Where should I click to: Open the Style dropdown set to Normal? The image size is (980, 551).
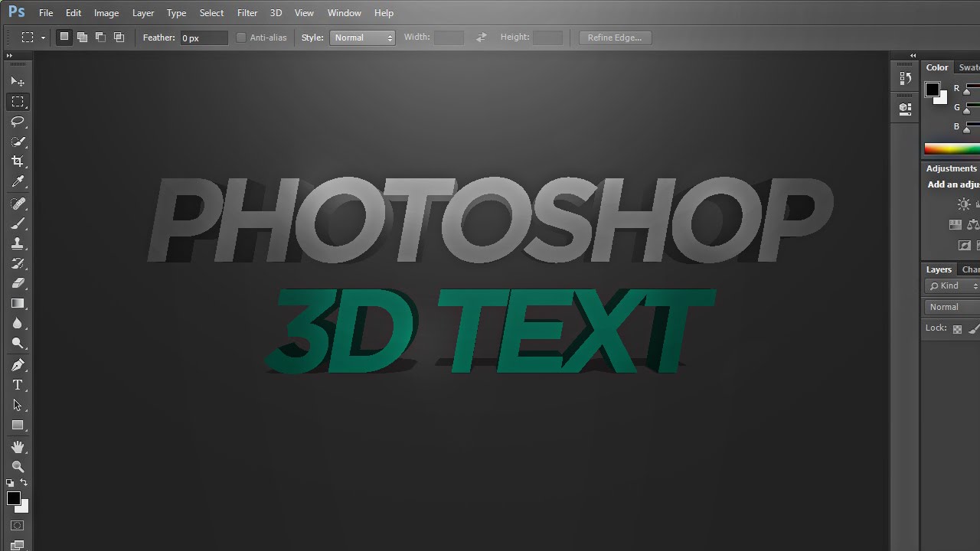pos(362,37)
